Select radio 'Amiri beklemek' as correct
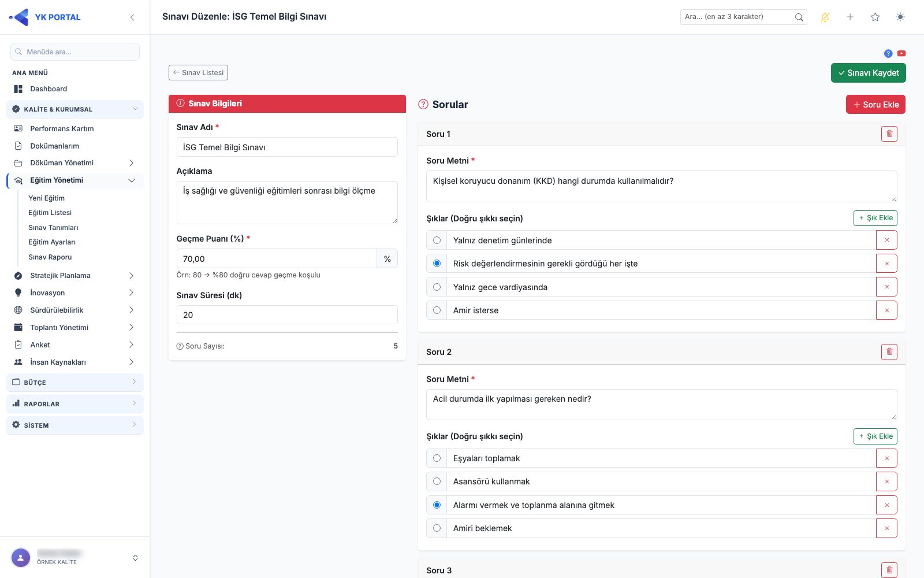Image resolution: width=924 pixels, height=578 pixels. pos(437,528)
